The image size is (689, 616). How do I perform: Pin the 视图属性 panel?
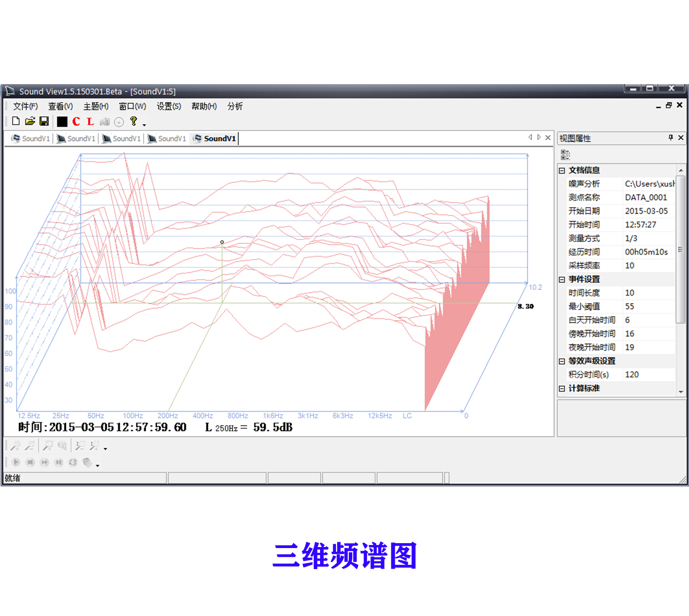(670, 138)
